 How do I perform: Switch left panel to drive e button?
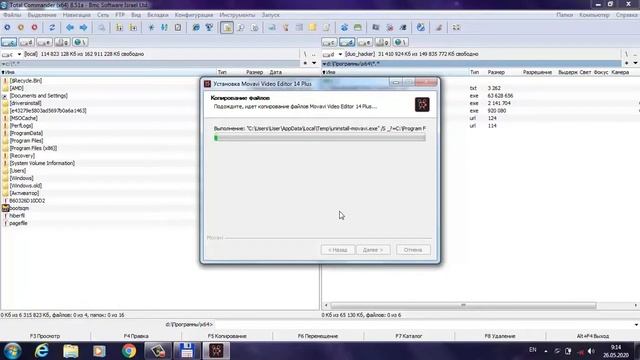click(x=44, y=42)
